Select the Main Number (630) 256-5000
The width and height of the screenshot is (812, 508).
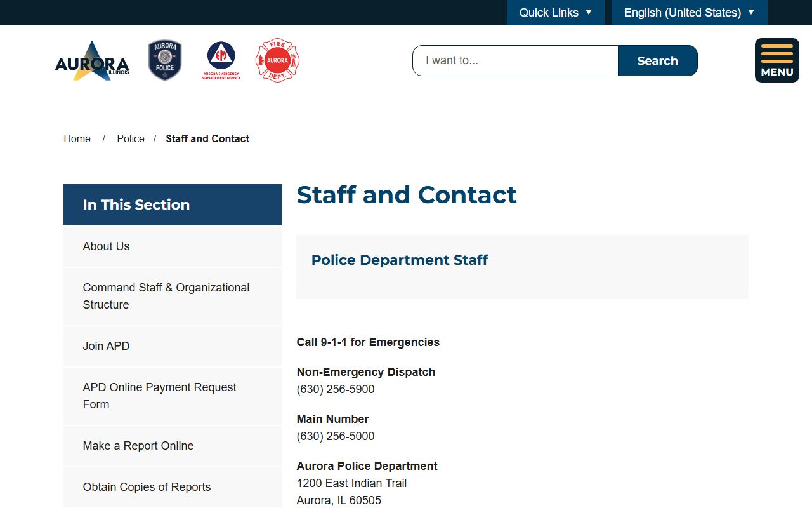(x=336, y=436)
